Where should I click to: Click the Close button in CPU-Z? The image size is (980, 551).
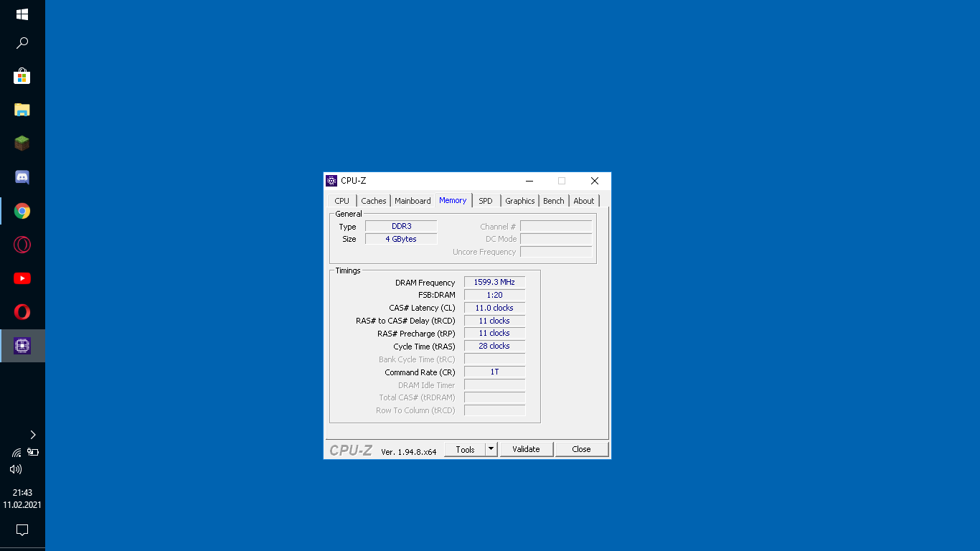581,449
